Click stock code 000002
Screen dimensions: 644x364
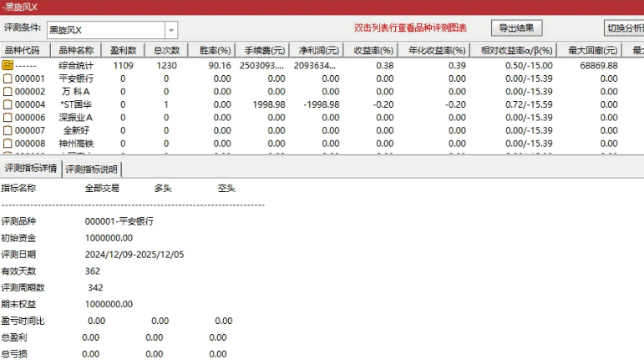pos(30,92)
